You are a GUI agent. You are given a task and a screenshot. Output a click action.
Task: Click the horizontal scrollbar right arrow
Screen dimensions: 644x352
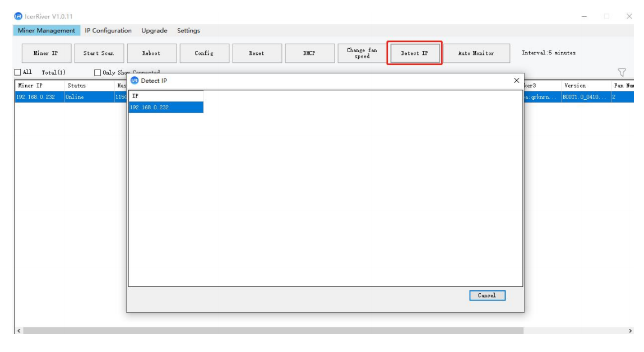coord(630,331)
